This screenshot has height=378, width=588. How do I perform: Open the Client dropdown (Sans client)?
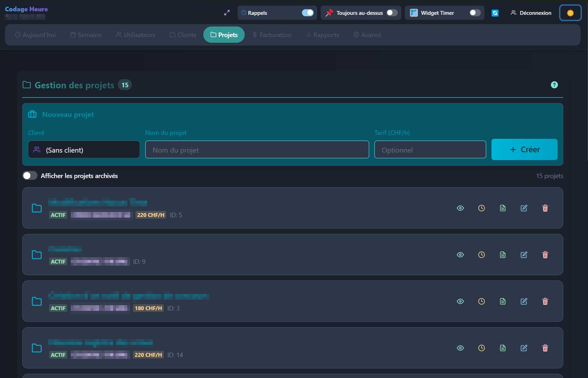pos(84,150)
